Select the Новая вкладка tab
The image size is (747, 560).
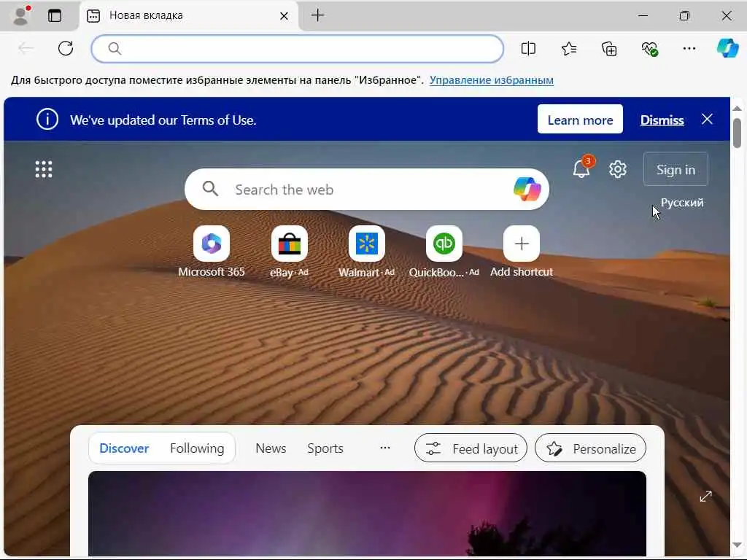tap(189, 16)
